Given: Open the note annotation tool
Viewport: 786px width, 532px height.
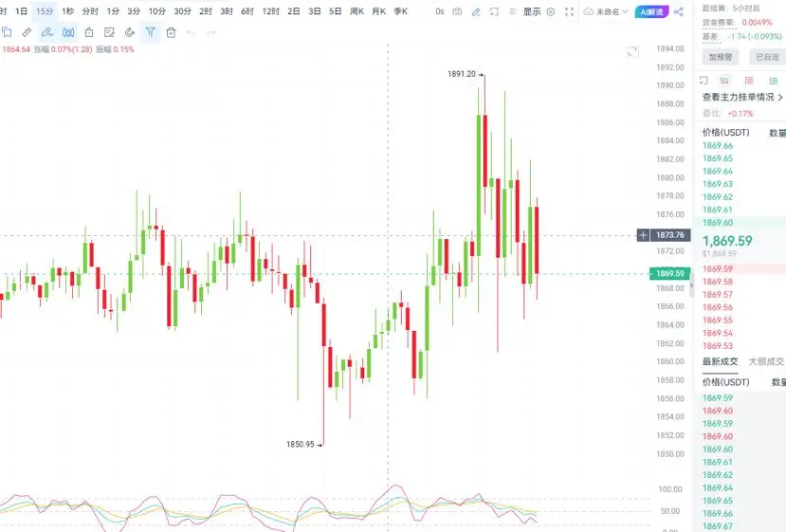Looking at the screenshot, I should (x=109, y=32).
